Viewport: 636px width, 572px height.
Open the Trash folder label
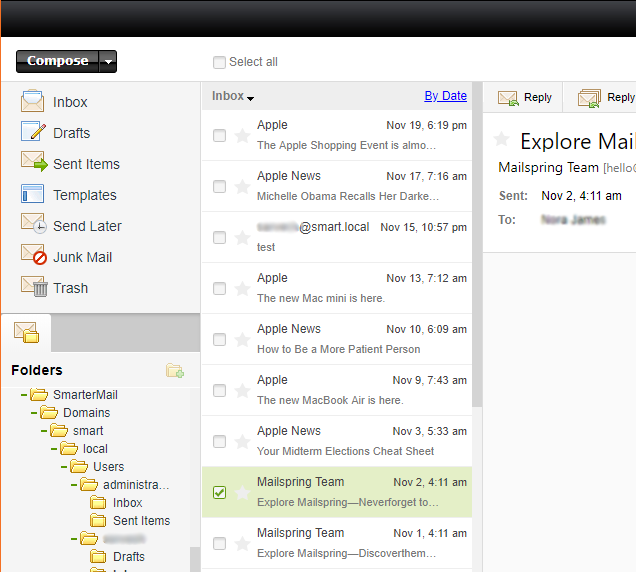click(x=71, y=288)
